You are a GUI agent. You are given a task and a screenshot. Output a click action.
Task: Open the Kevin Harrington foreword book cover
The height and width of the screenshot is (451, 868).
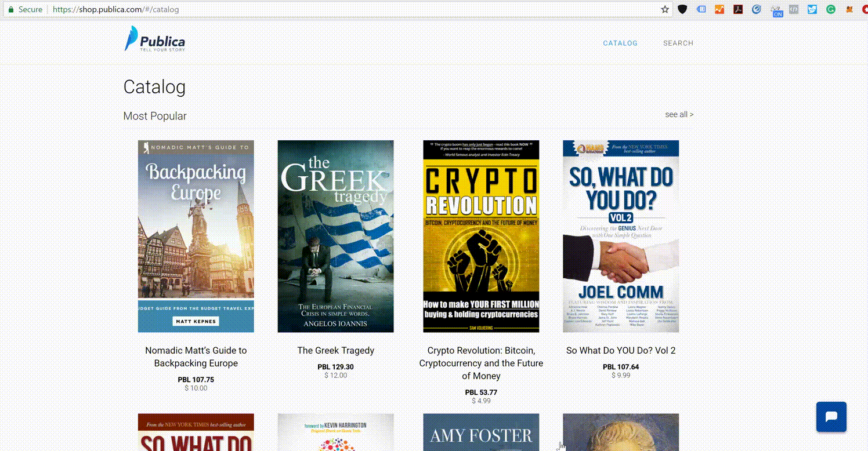[335, 432]
